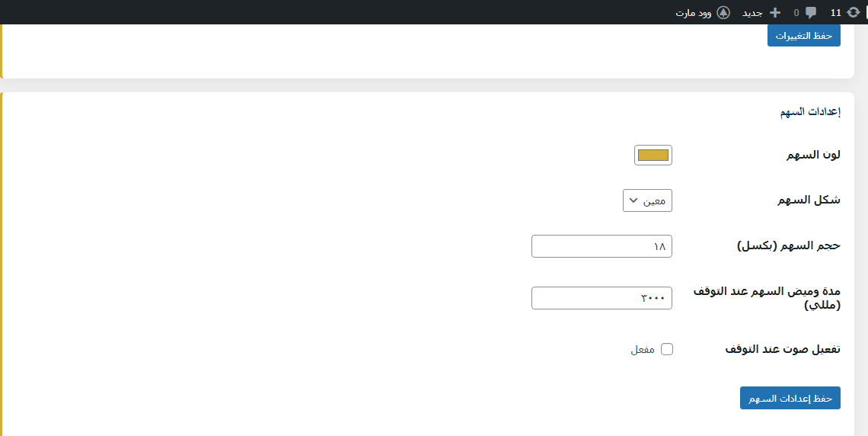
Task: Enable the sound-on-stop checkbox
Action: [667, 349]
